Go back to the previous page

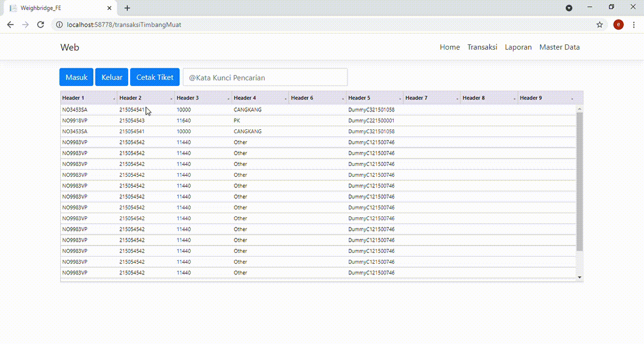pos(10,25)
